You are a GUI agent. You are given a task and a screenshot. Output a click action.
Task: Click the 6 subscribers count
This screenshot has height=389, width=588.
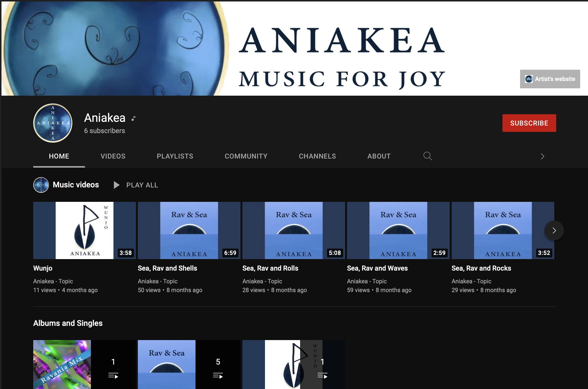(105, 131)
